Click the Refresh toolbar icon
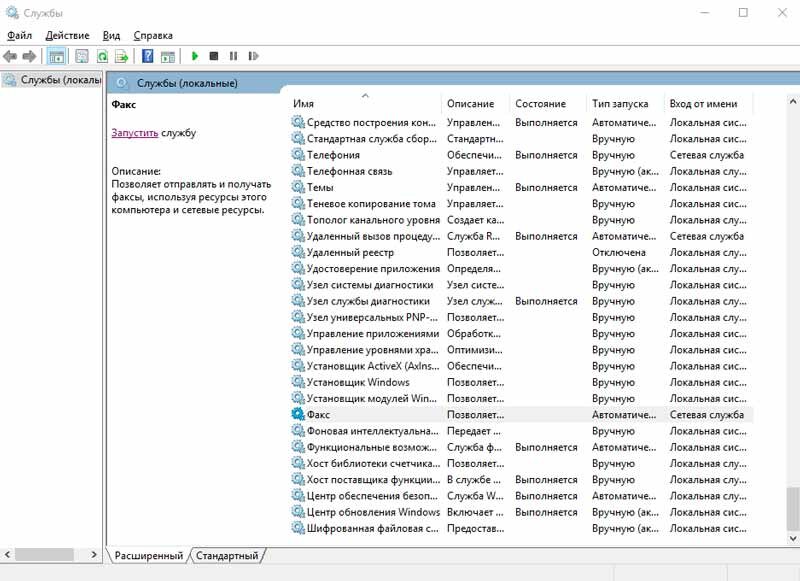 point(103,56)
